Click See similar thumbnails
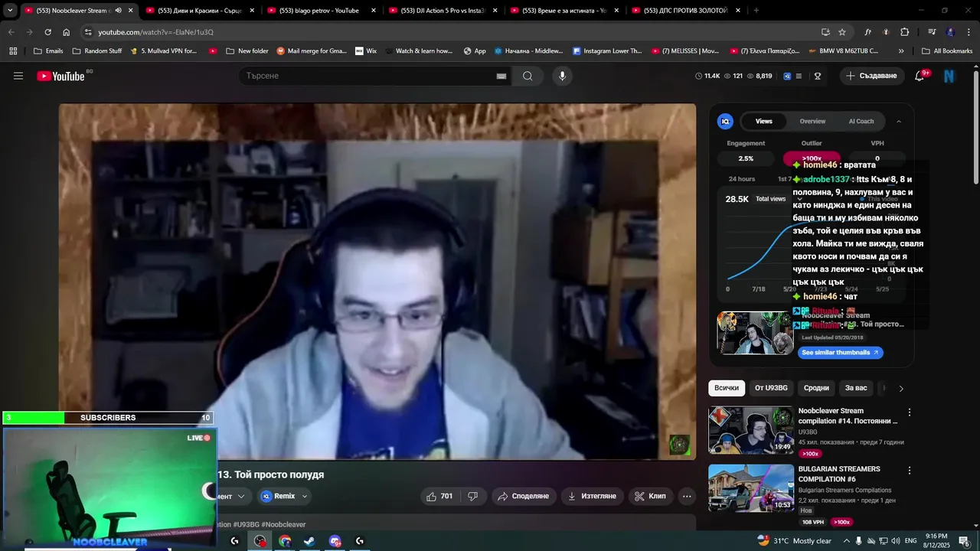 840,353
